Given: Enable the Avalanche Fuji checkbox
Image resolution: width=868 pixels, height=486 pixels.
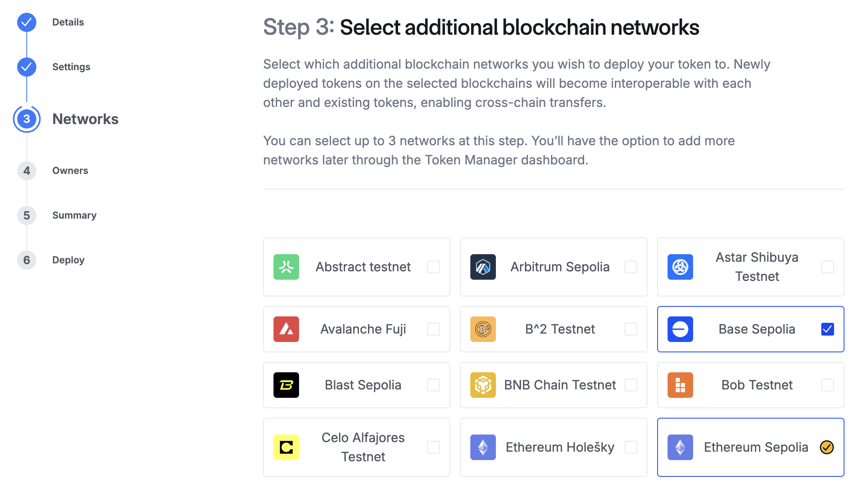Looking at the screenshot, I should pos(434,329).
